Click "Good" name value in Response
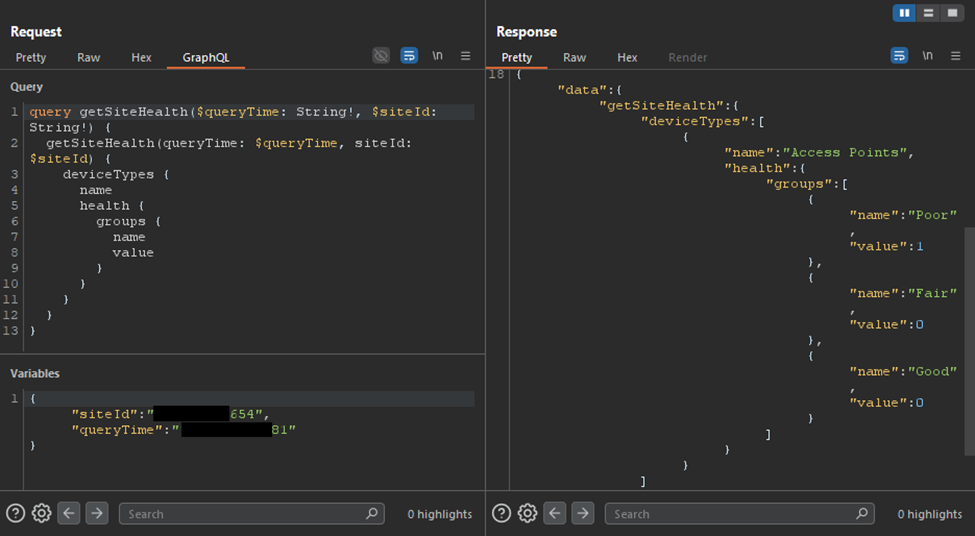Viewport: 975px width, 536px height. pos(932,371)
